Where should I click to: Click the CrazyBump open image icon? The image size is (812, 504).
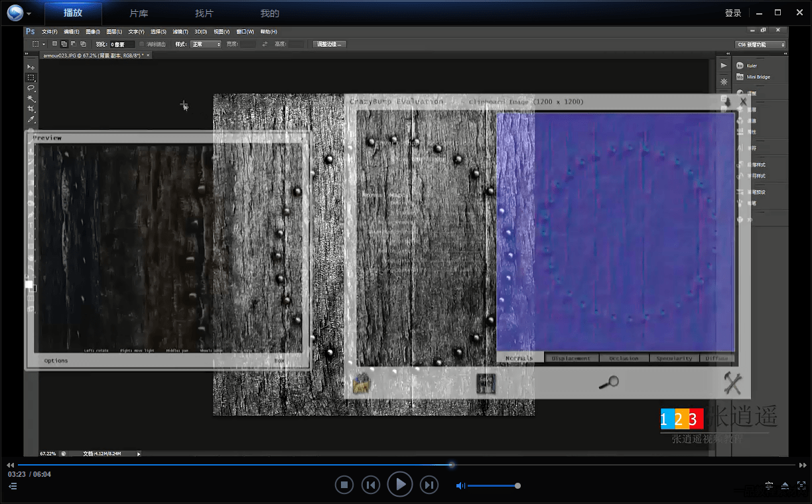tap(361, 383)
